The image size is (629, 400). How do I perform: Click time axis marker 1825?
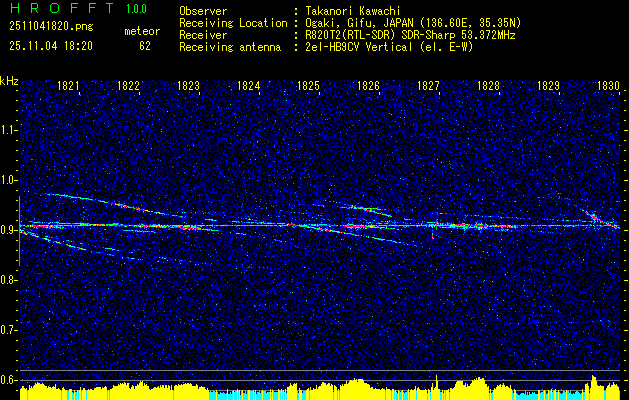point(308,85)
